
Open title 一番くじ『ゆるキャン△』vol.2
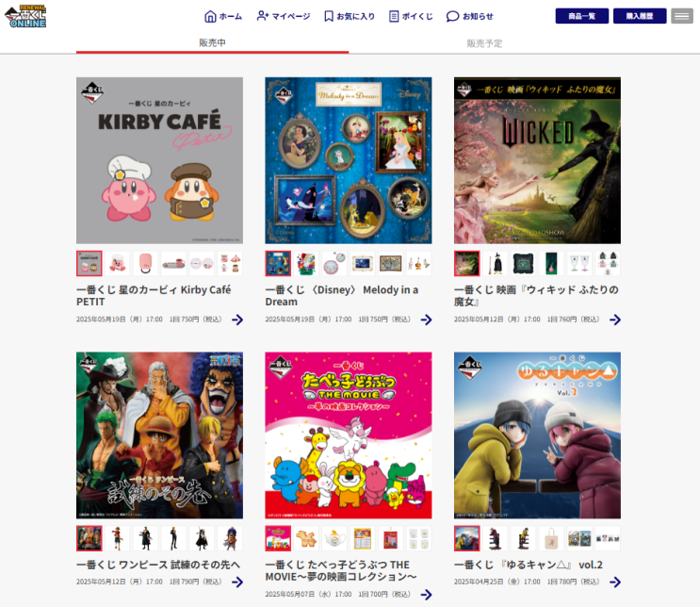pos(529,565)
